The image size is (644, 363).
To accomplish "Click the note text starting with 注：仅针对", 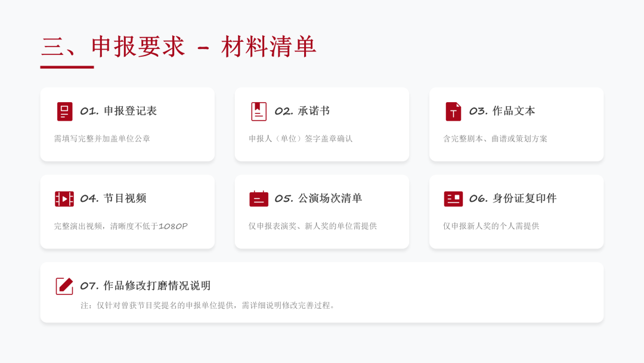I will click(x=209, y=305).
